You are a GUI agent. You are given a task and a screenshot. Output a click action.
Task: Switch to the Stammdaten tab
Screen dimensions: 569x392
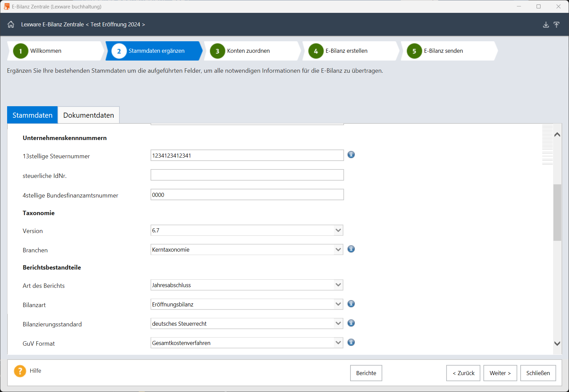(32, 115)
